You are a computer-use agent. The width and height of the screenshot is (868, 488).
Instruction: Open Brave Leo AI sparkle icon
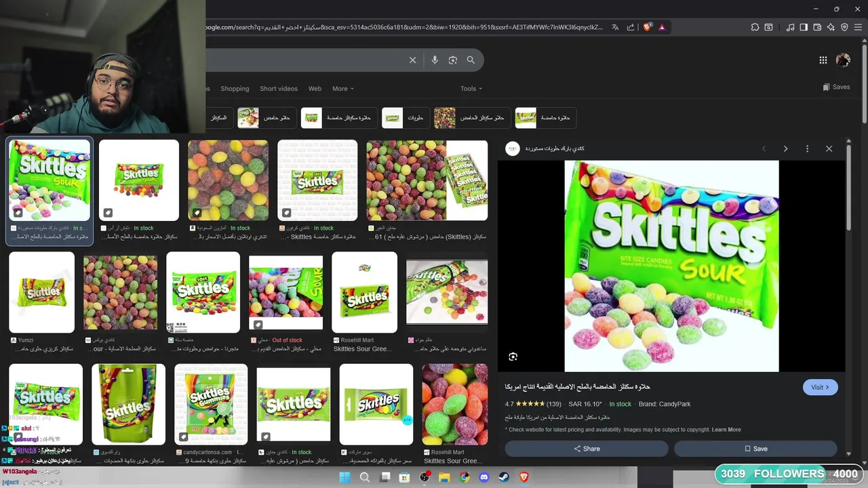tap(831, 27)
